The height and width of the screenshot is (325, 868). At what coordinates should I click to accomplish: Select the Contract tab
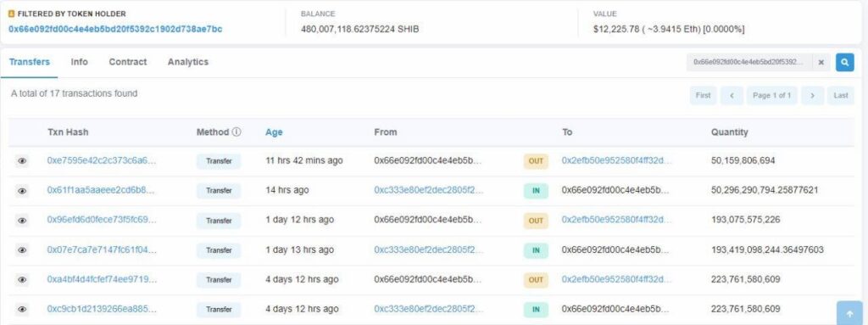tap(128, 62)
